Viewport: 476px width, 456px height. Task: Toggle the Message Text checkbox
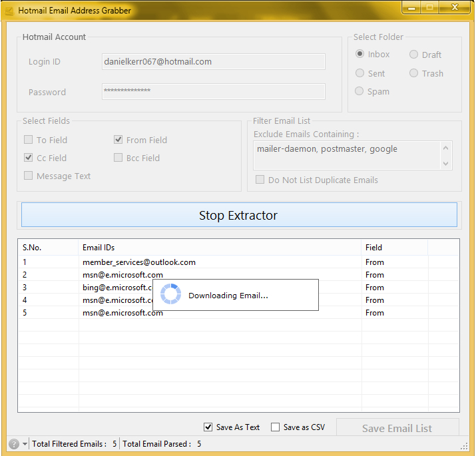click(29, 176)
